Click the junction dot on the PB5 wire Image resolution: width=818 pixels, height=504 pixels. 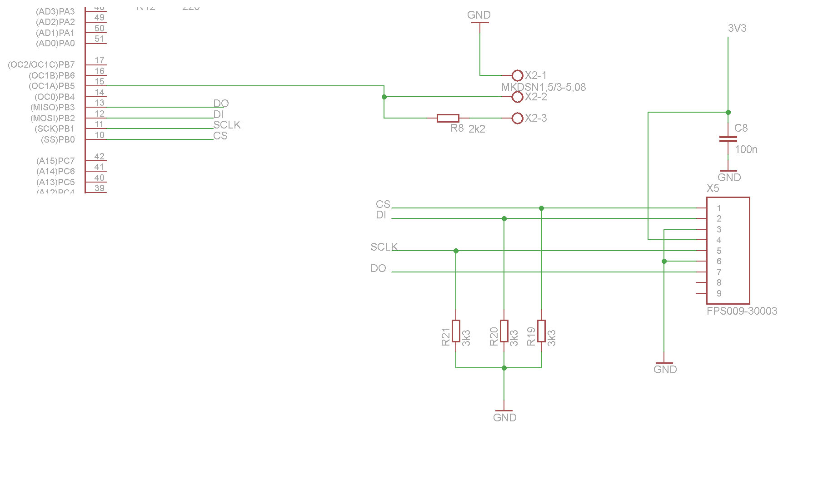point(384,97)
